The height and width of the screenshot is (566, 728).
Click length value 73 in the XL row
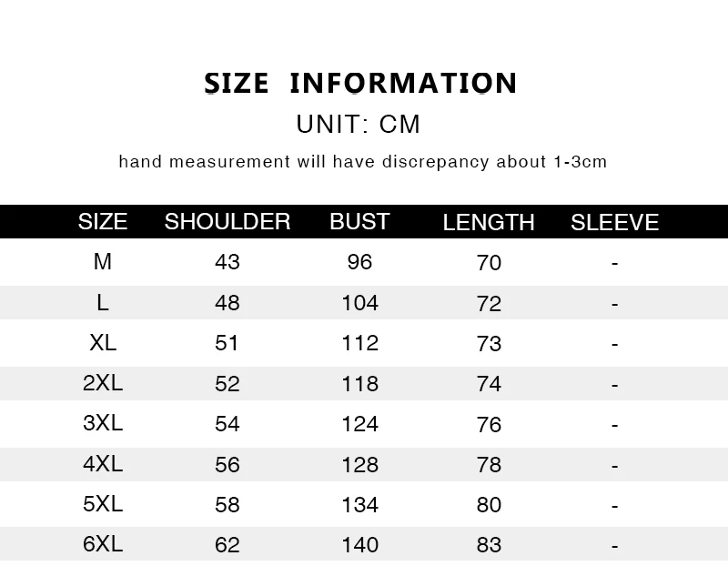pos(489,344)
